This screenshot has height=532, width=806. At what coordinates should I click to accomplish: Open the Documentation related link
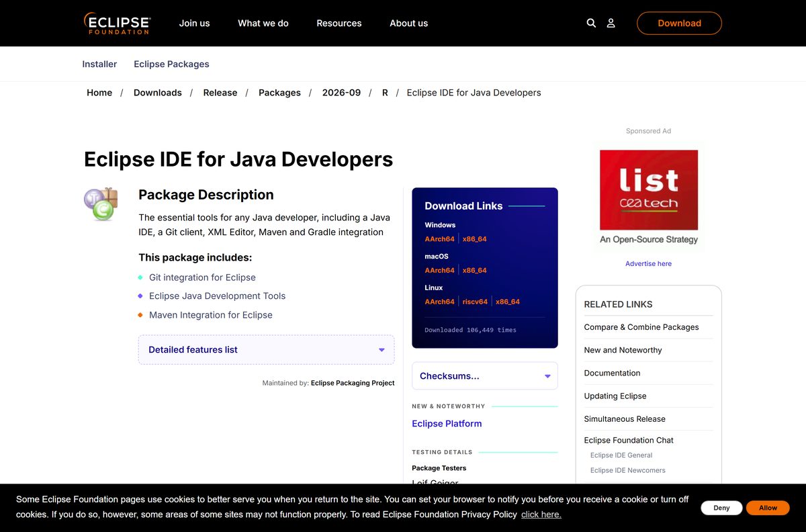point(612,373)
